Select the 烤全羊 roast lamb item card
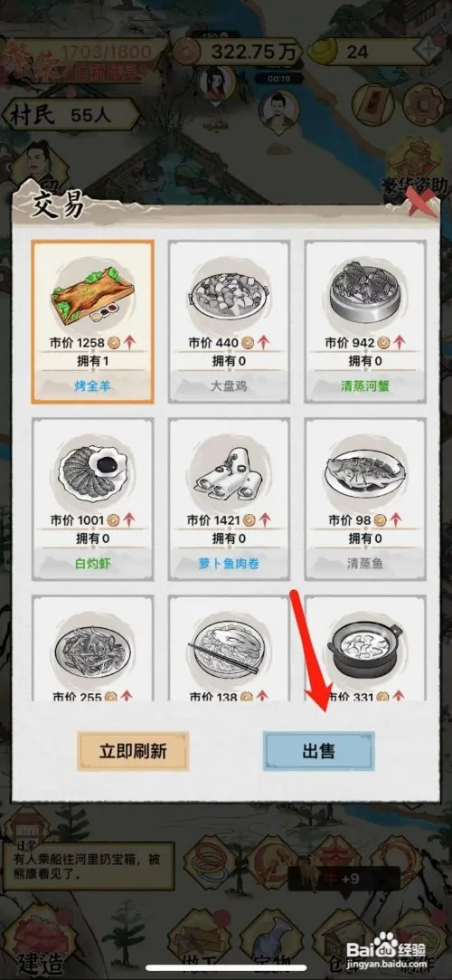The width and height of the screenshot is (452, 980). 92,322
